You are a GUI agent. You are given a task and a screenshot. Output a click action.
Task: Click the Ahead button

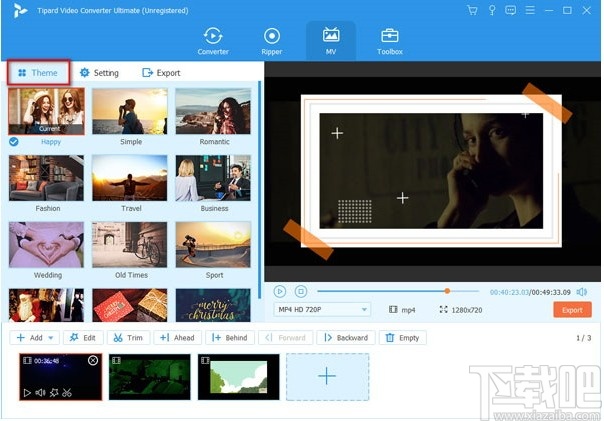click(x=178, y=338)
